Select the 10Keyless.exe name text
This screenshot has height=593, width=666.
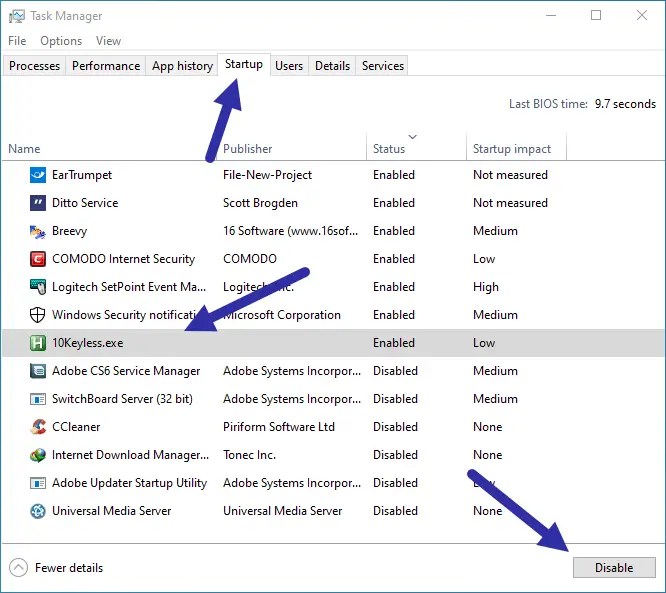87,343
